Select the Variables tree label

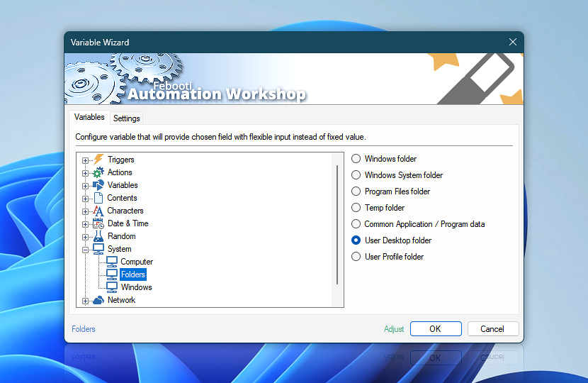(x=123, y=185)
